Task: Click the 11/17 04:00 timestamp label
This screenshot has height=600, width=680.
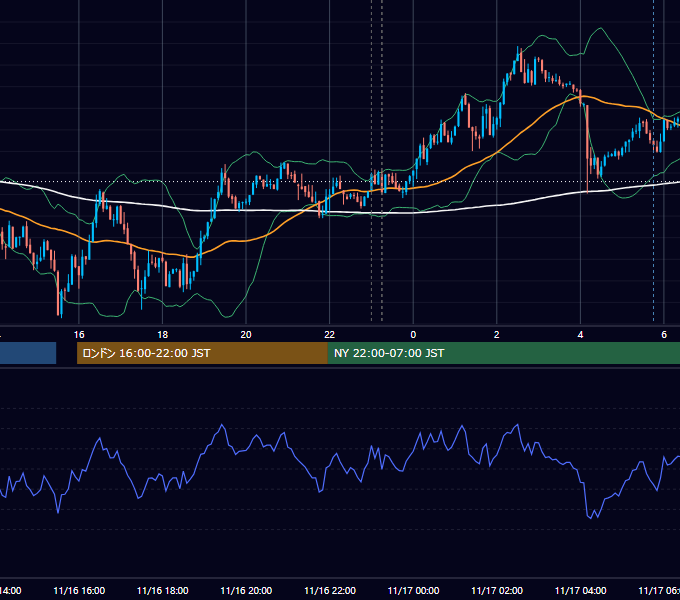Action: (x=581, y=590)
